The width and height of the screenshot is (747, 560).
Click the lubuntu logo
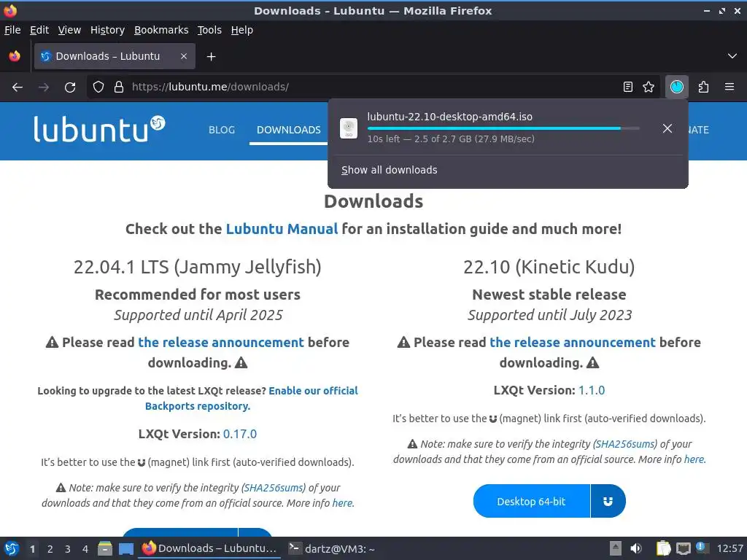99,128
